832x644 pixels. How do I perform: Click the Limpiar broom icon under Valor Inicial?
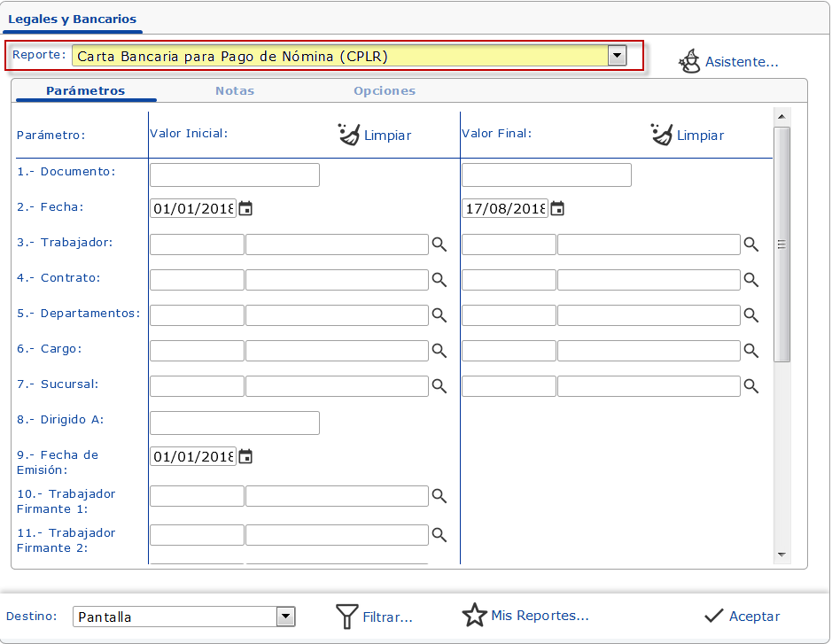coord(349,135)
